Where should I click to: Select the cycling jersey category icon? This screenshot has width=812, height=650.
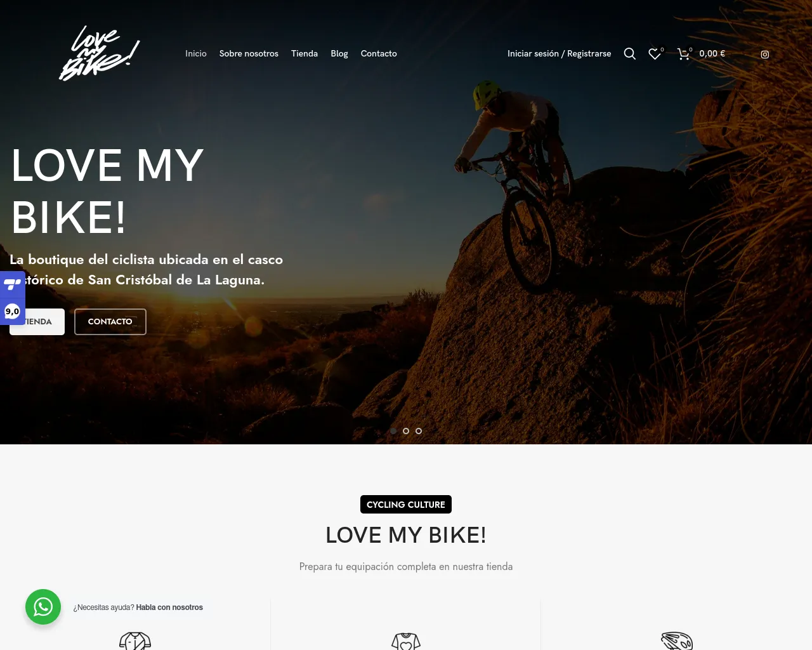[135, 641]
